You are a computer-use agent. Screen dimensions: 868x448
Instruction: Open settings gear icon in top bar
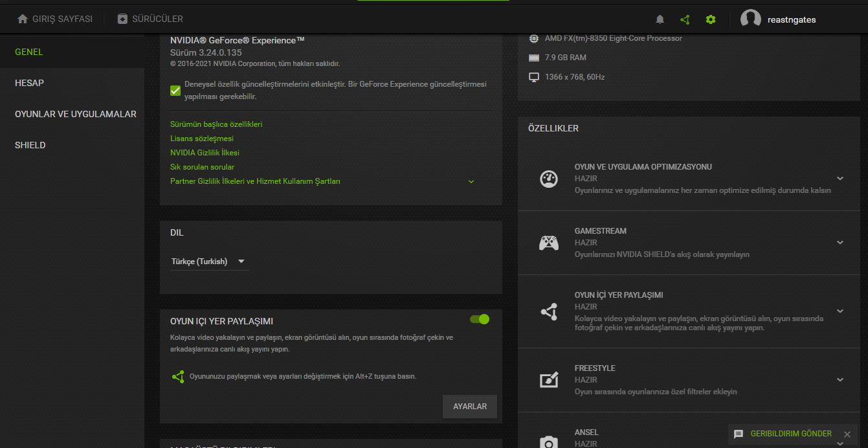click(711, 19)
